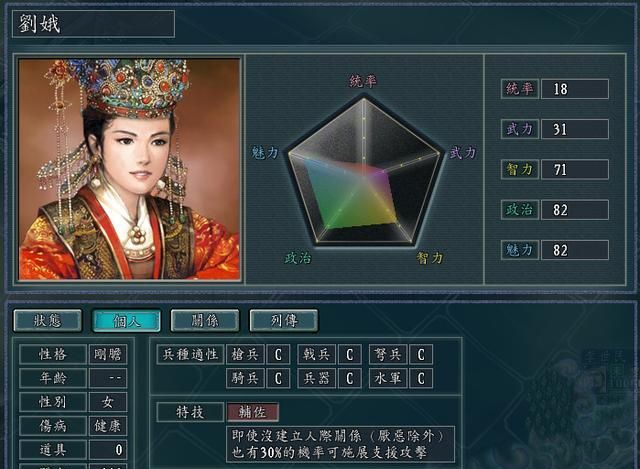Select the 輔佐 skill badge
The height and width of the screenshot is (469, 640).
(x=253, y=412)
